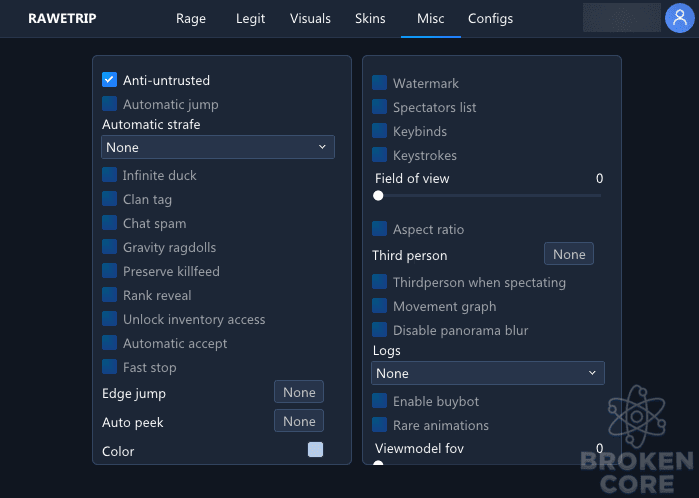Expand the Logs dropdown
The image size is (699, 498).
point(488,373)
